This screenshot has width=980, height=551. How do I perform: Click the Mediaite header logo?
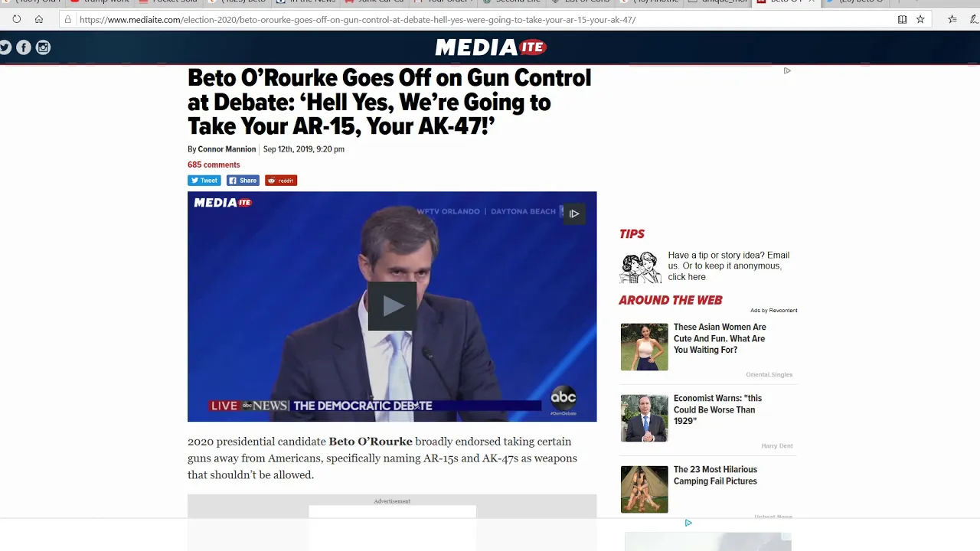(490, 47)
